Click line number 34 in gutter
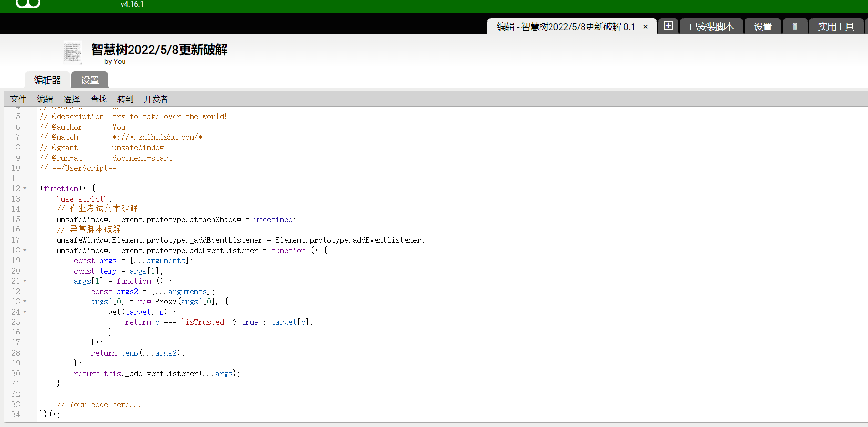Image resolution: width=868 pixels, height=427 pixels. (16, 414)
